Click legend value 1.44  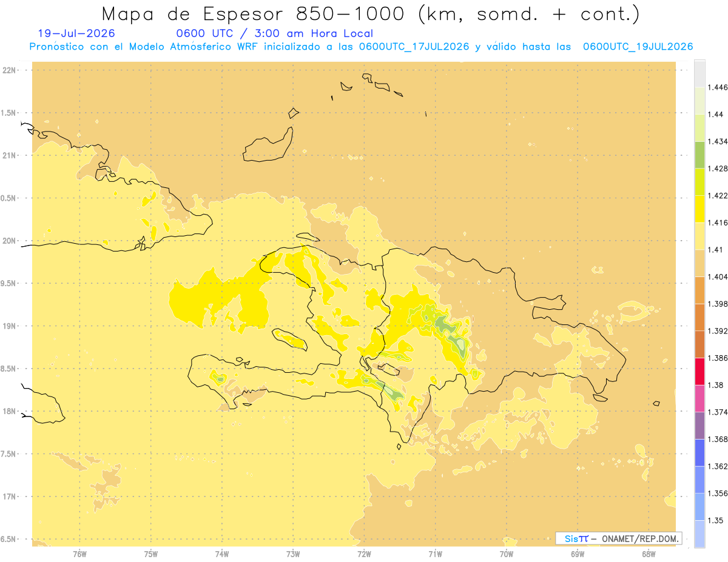(715, 115)
